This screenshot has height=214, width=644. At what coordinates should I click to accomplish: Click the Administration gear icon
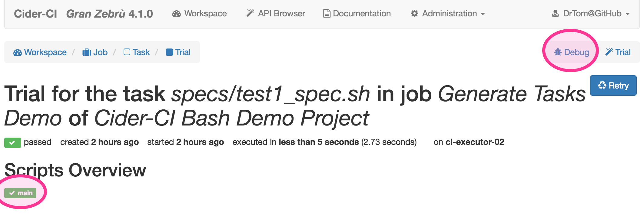click(414, 14)
